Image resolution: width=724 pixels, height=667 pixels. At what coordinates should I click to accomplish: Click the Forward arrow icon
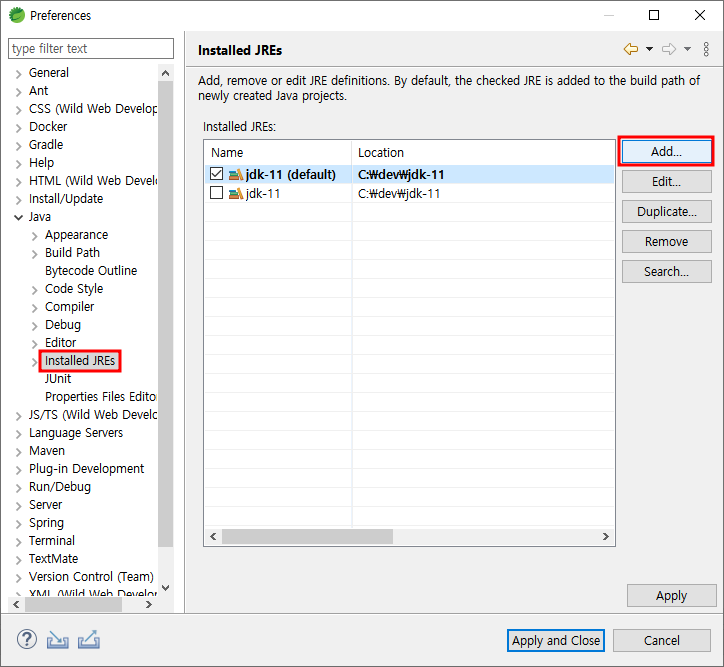click(x=669, y=49)
